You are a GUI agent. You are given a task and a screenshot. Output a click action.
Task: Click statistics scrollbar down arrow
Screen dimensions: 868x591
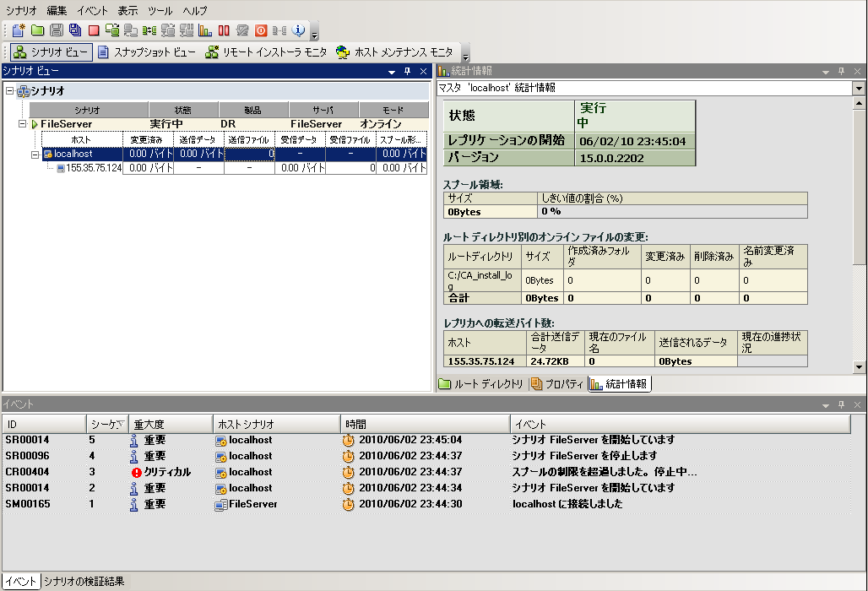(x=860, y=367)
